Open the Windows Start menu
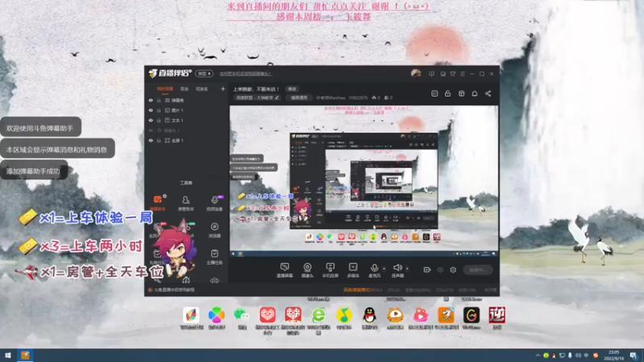This screenshot has width=644, height=362. 8,356
